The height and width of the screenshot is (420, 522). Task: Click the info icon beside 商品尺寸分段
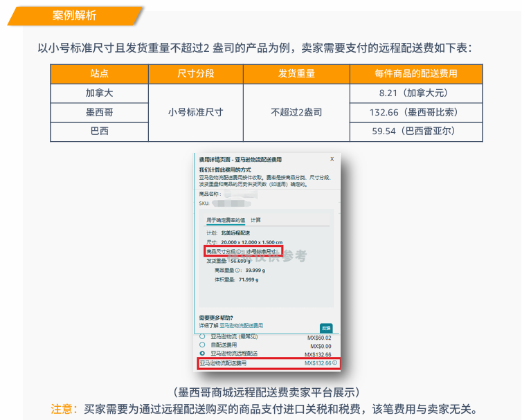pos(239,252)
